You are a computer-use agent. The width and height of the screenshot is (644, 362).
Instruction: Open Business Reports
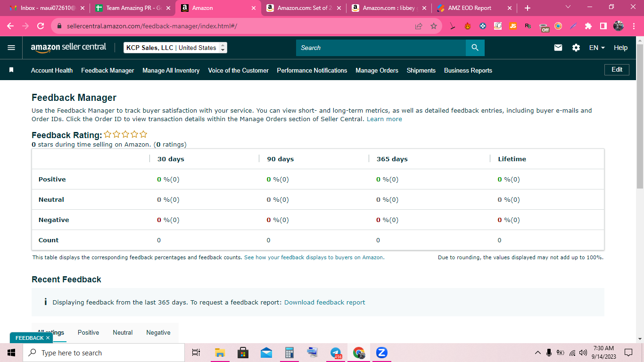[x=468, y=70]
